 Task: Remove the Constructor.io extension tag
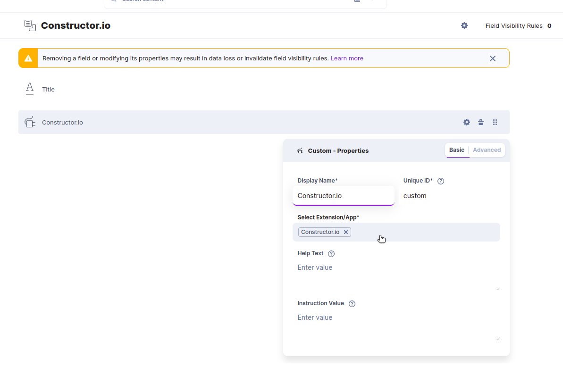coord(346,232)
